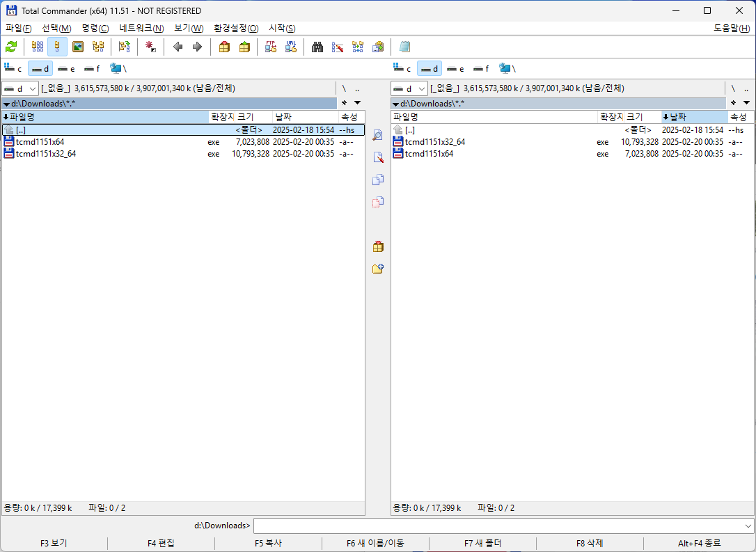Click the F5 복사 button

[x=268, y=544]
